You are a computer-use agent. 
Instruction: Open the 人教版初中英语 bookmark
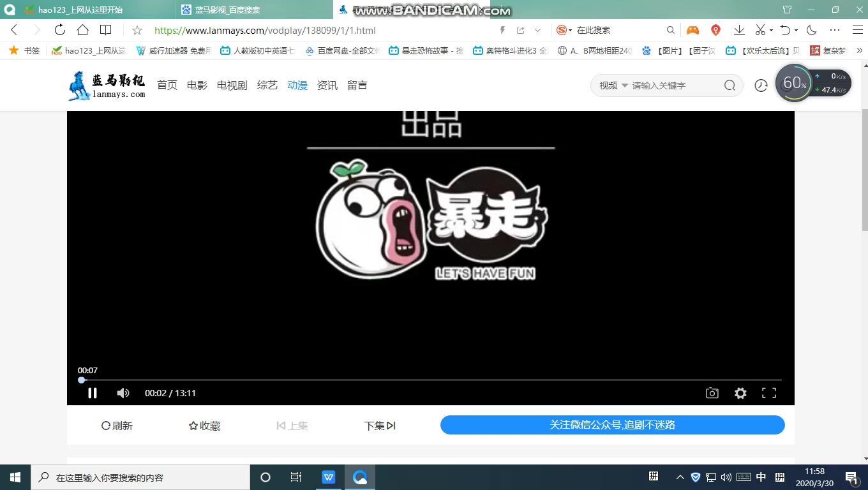point(257,50)
